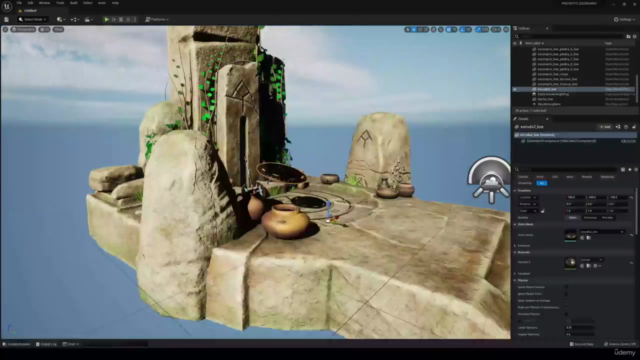
Task: Choose the translate tool in viewport toolbar
Action: 414,30
